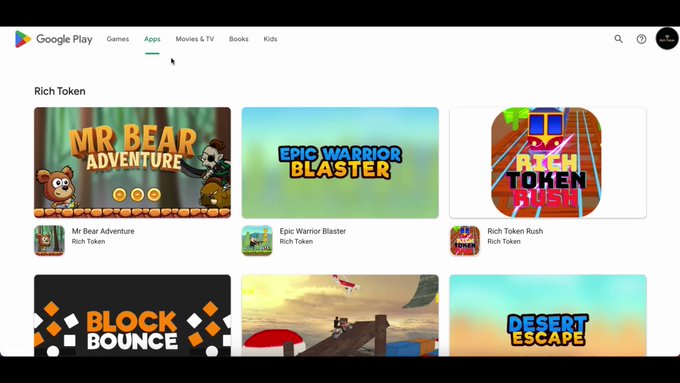Viewport: 680px width, 383px height.
Task: Open the Epic Warrior Blaster banner image
Action: coord(340,163)
